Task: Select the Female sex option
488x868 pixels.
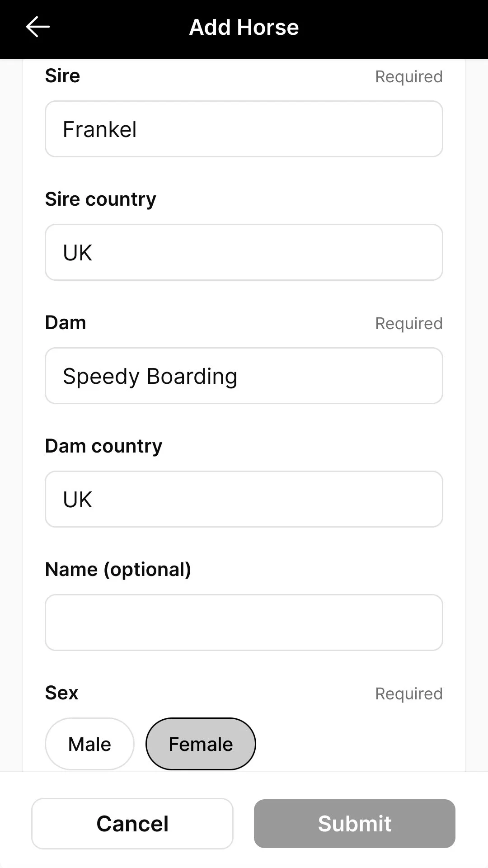Action: tap(201, 744)
